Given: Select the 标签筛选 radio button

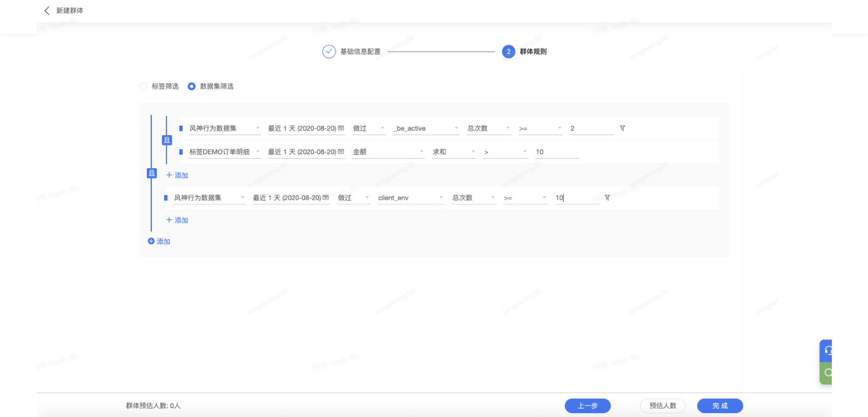Looking at the screenshot, I should [144, 86].
